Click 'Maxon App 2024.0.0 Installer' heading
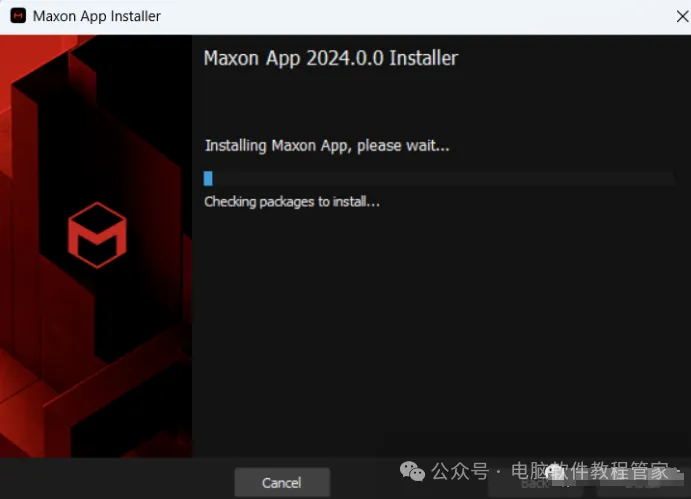 click(331, 58)
